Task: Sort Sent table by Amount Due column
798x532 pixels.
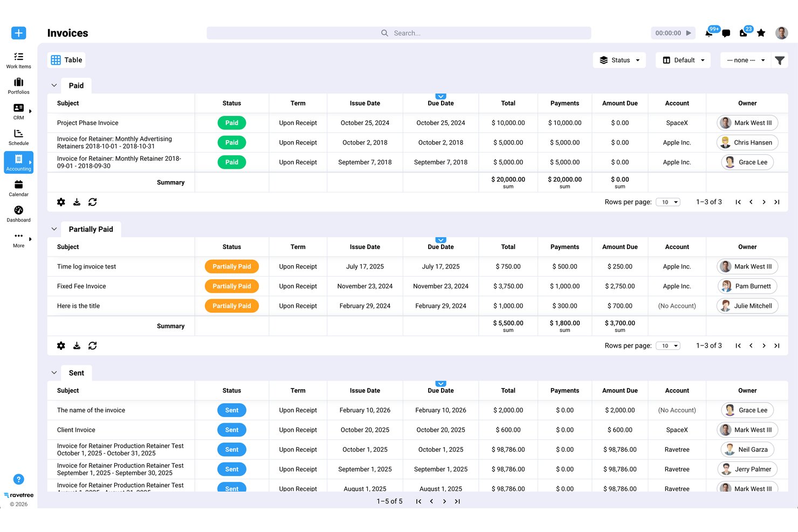Action: (x=620, y=391)
